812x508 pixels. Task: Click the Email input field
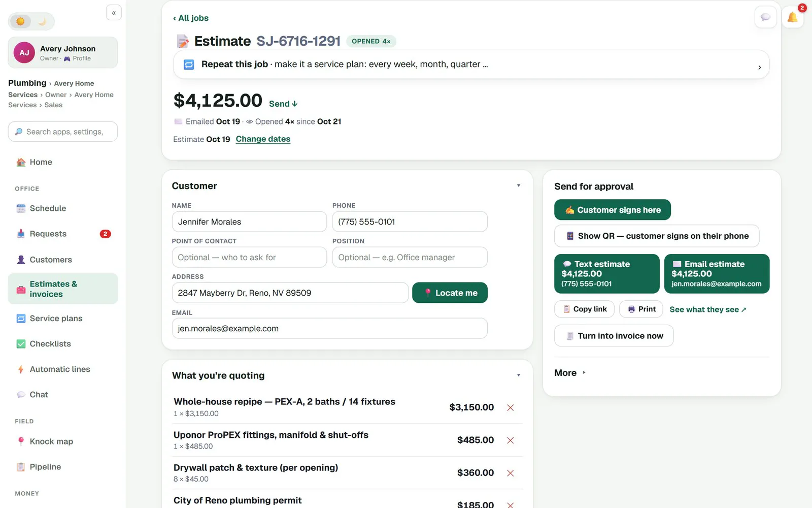(x=329, y=329)
